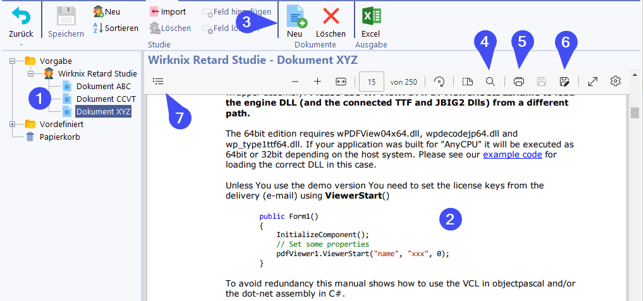Select Dokument ABC in tree

[x=104, y=86]
